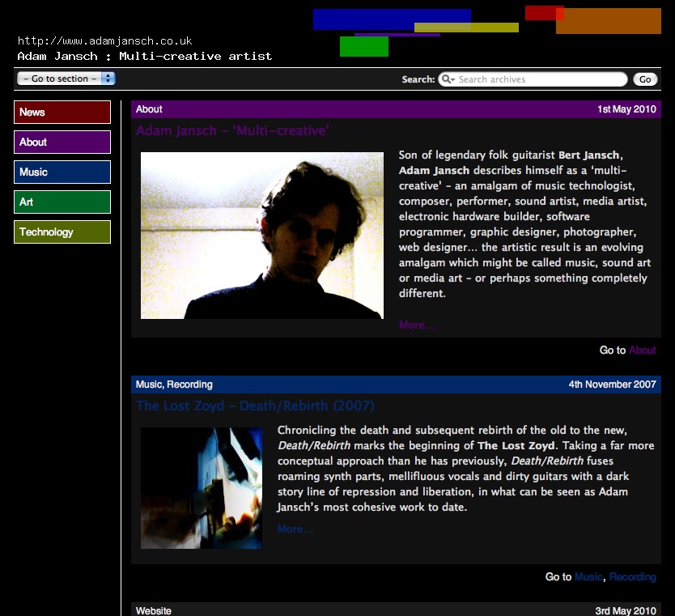The height and width of the screenshot is (616, 675).
Task: Click the '3rd May 2010' date text
Action: click(626, 611)
